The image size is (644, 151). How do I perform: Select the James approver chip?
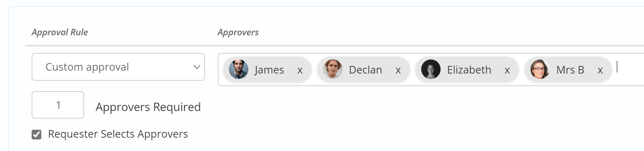point(267,70)
